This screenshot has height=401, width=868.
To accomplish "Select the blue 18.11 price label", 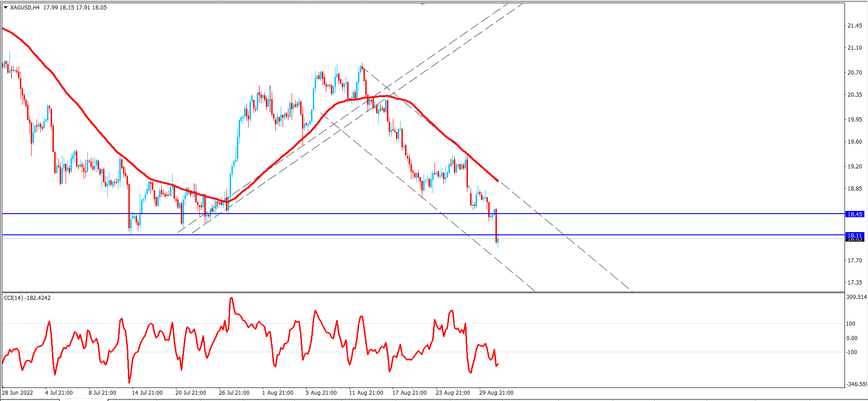I will (854, 235).
